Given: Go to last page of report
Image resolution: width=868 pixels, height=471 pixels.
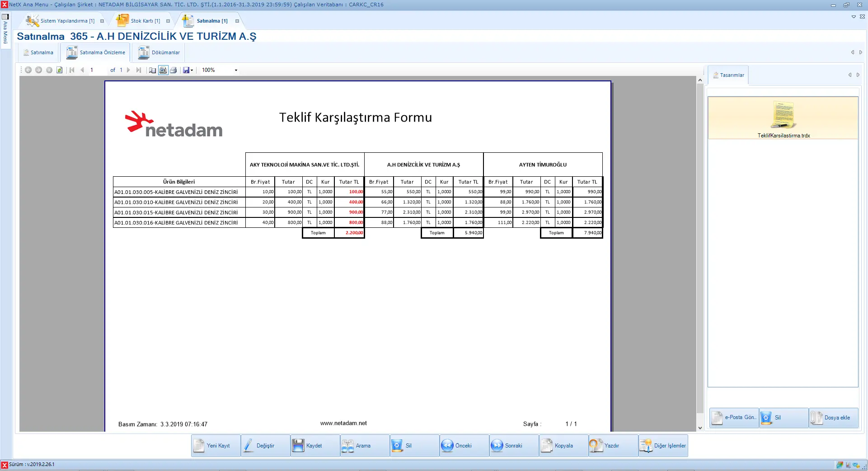Looking at the screenshot, I should pos(138,70).
